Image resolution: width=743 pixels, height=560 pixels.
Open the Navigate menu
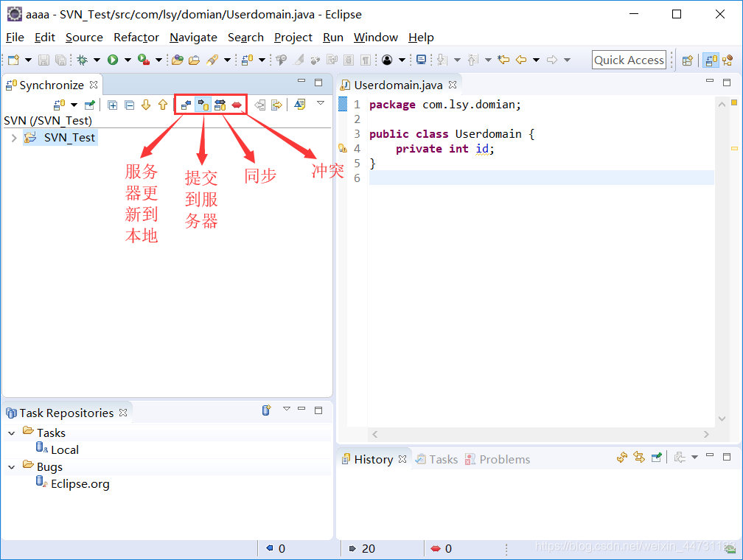[193, 38]
